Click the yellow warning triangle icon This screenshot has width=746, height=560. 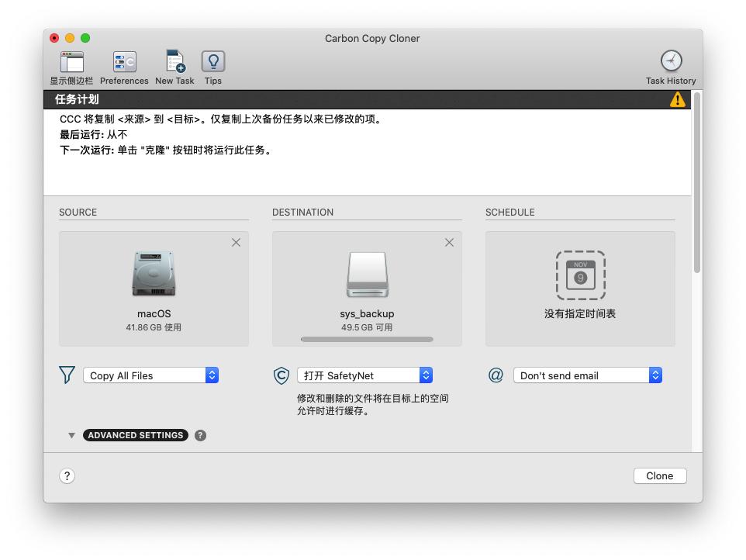click(678, 99)
